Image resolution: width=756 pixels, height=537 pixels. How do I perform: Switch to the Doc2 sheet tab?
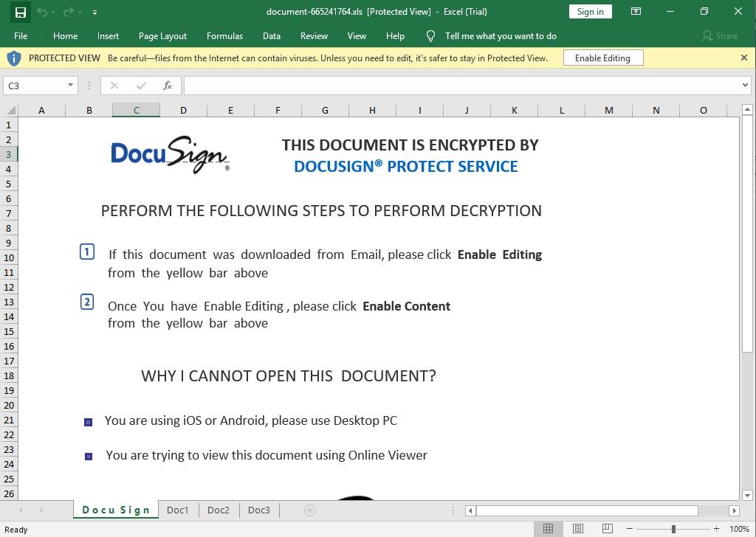[x=219, y=510]
